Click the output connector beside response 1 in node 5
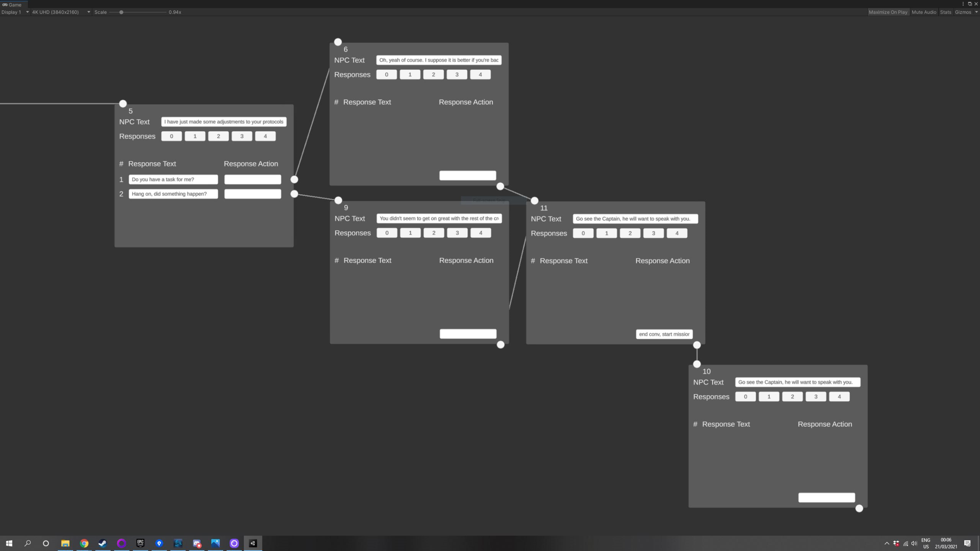 [294, 179]
